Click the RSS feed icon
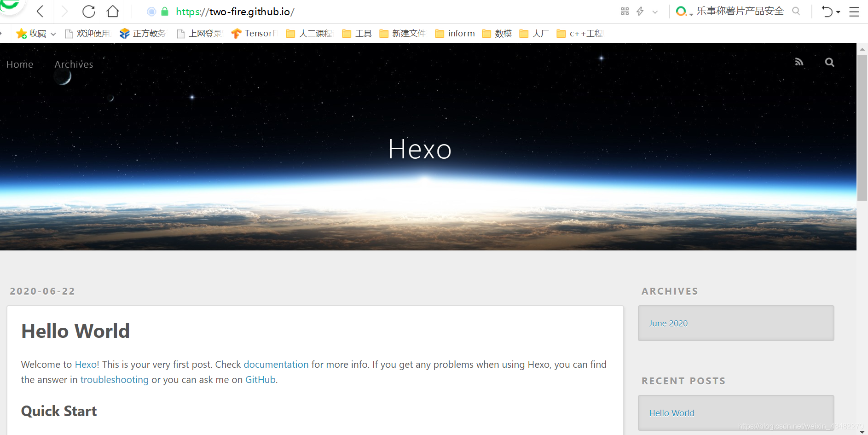The height and width of the screenshot is (435, 868). click(x=799, y=62)
